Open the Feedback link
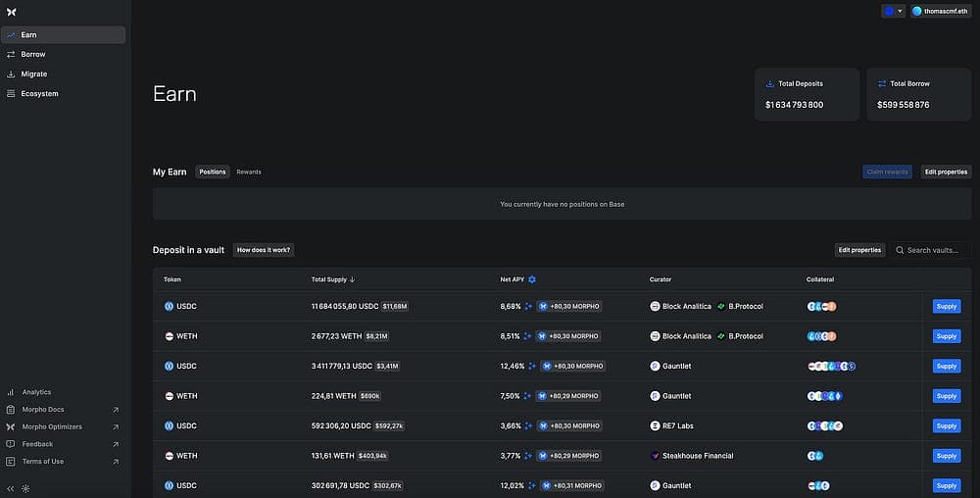Screen dimensions: 980x498 coord(63,444)
